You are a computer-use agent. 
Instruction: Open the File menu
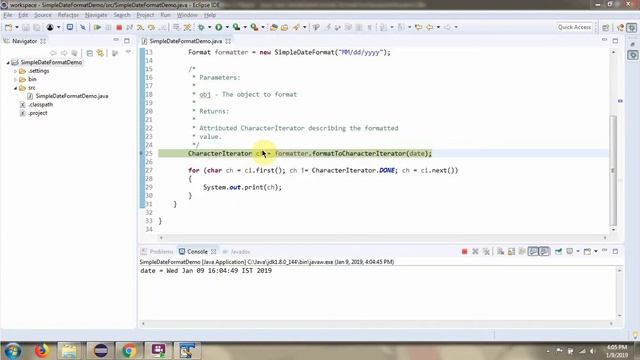pos(8,15)
